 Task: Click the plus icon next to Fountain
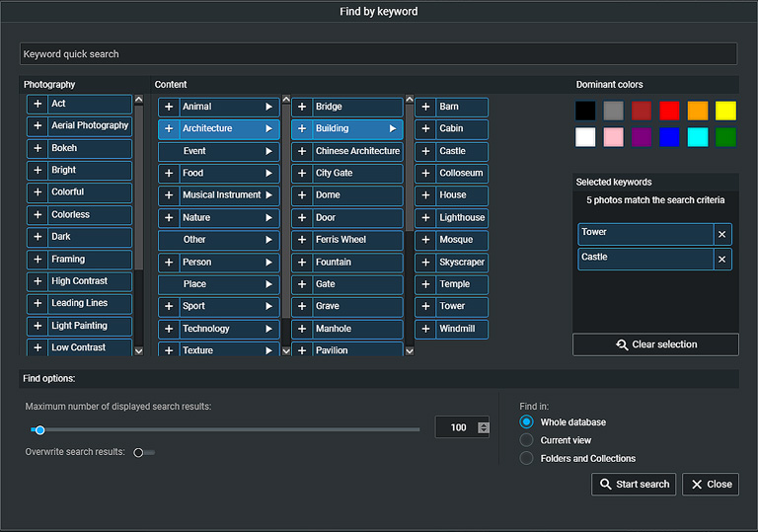[303, 263]
